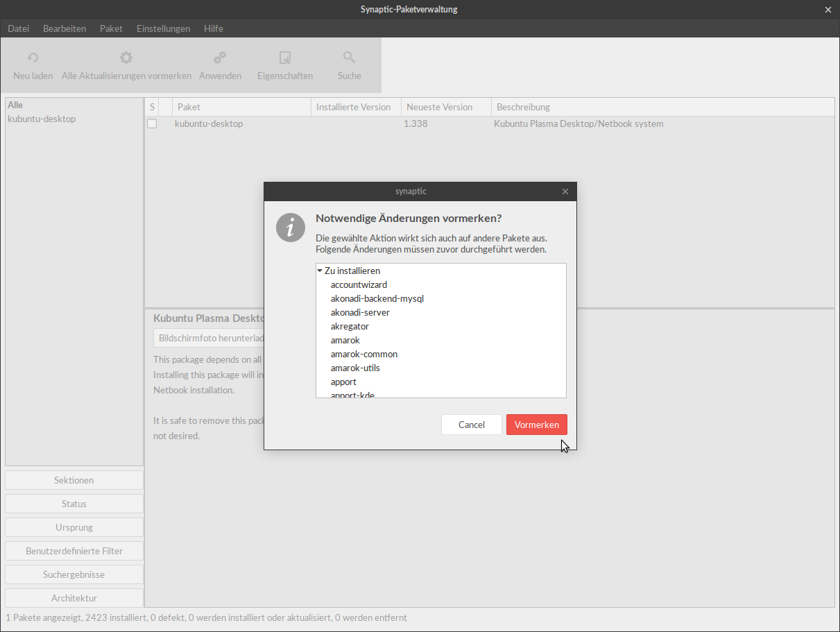This screenshot has width=840, height=632.
Task: Click the Ursprung filter button
Action: 74,527
